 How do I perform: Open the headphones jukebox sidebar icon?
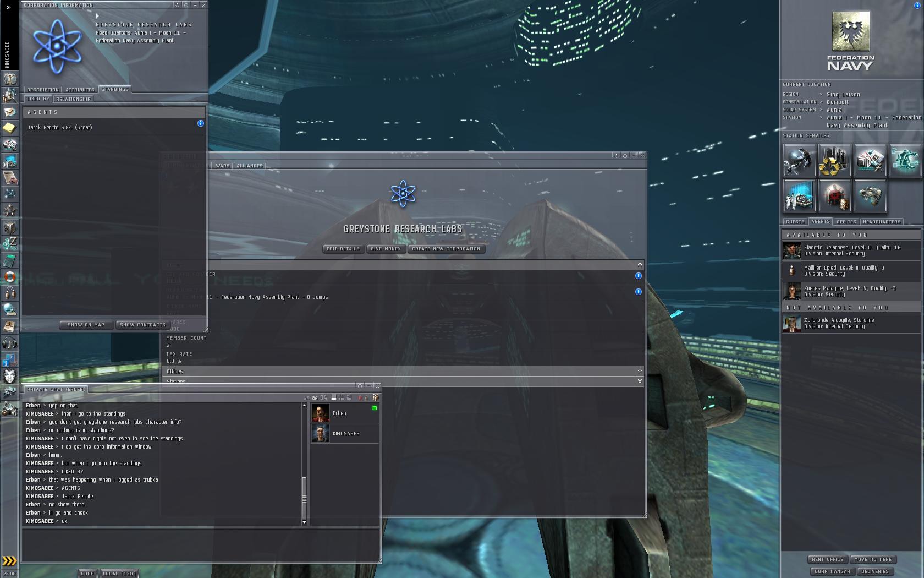click(9, 343)
